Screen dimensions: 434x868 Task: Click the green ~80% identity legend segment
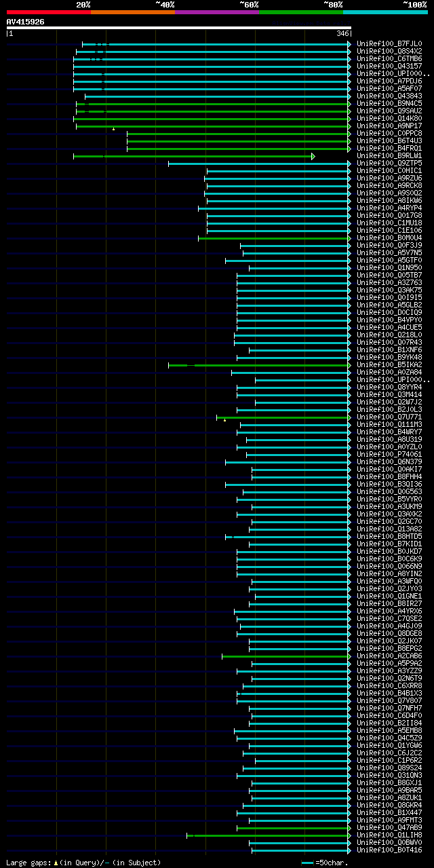click(301, 12)
